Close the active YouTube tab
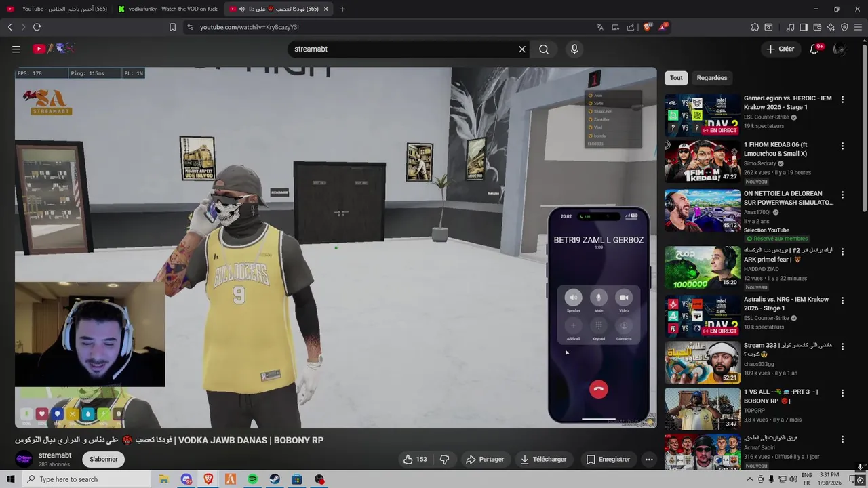868x488 pixels. point(326,9)
